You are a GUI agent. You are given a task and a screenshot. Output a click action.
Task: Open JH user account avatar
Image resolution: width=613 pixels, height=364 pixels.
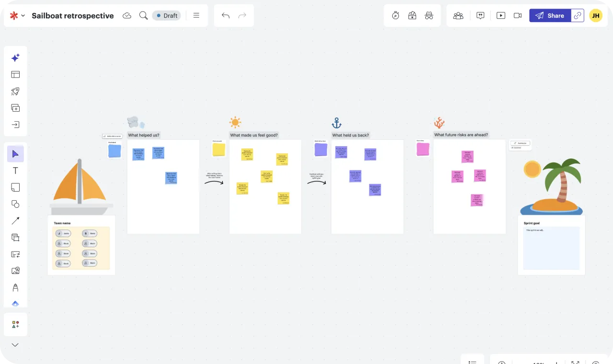[596, 15]
